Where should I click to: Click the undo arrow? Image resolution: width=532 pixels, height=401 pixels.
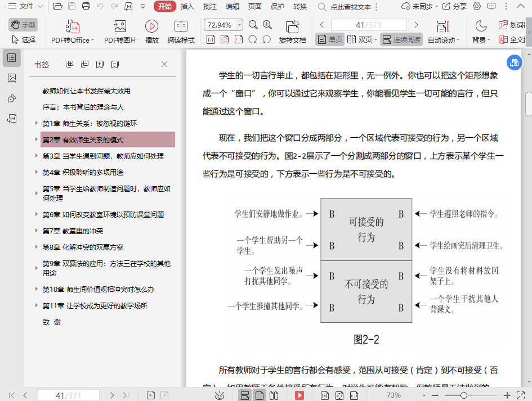coord(100,6)
